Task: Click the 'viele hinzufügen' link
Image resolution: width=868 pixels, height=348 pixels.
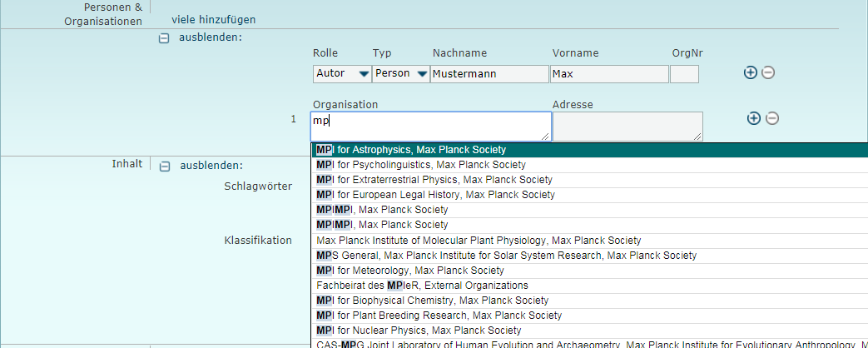Action: tap(213, 18)
